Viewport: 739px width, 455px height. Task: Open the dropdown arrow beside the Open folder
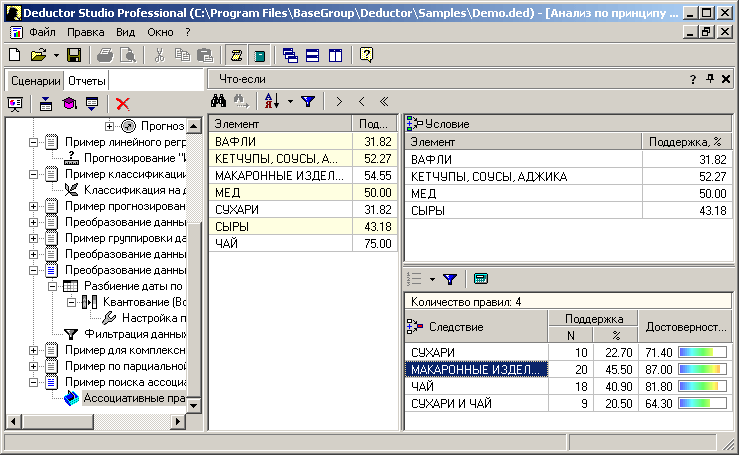(x=56, y=55)
